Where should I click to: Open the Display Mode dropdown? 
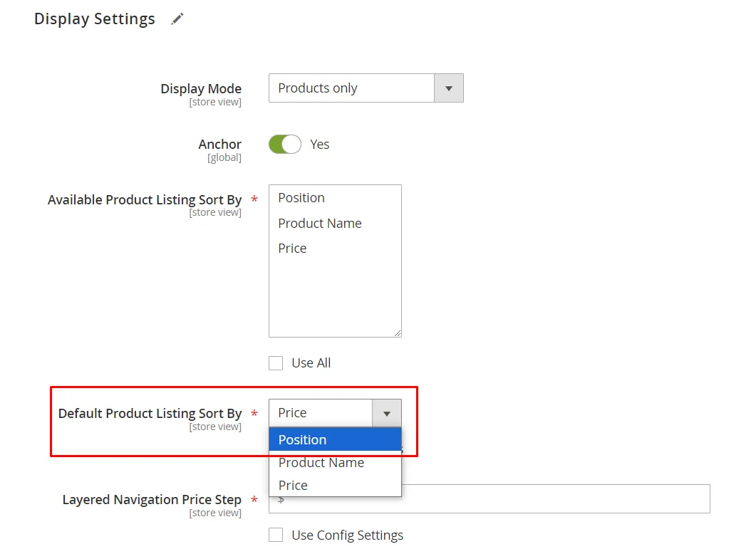(366, 88)
